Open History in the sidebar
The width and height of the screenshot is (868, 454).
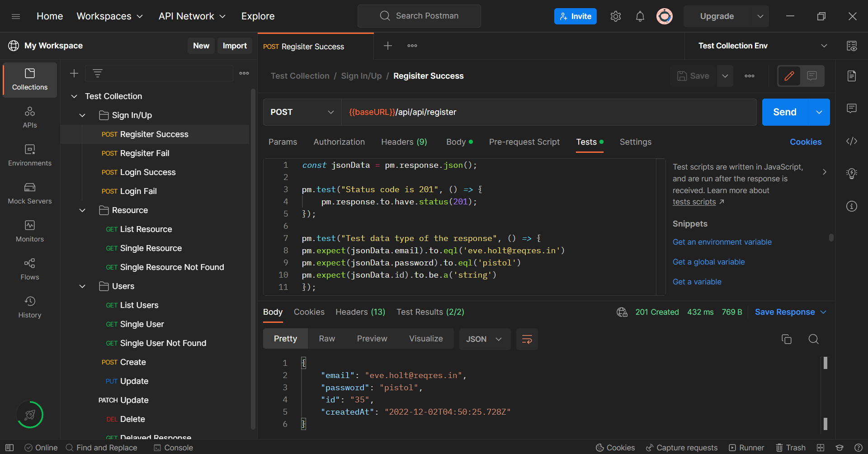(x=30, y=307)
